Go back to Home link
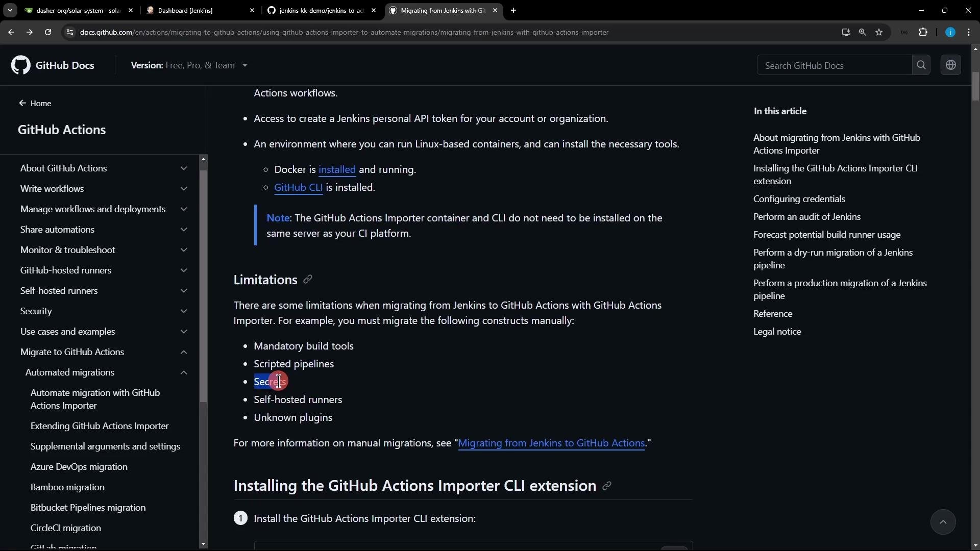Image resolution: width=980 pixels, height=551 pixels. tap(35, 103)
